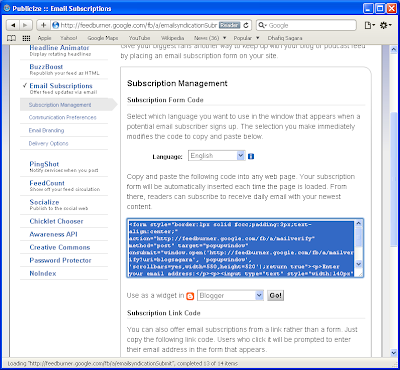This screenshot has width=400, height=370.
Task: Open Headline Animator in the sidebar
Action: pyautogui.click(x=59, y=48)
